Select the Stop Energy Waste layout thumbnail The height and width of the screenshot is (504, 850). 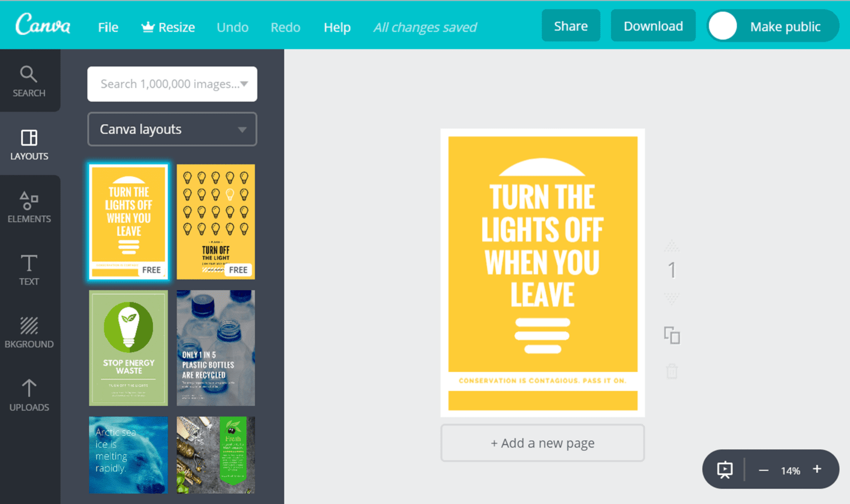[x=128, y=348]
